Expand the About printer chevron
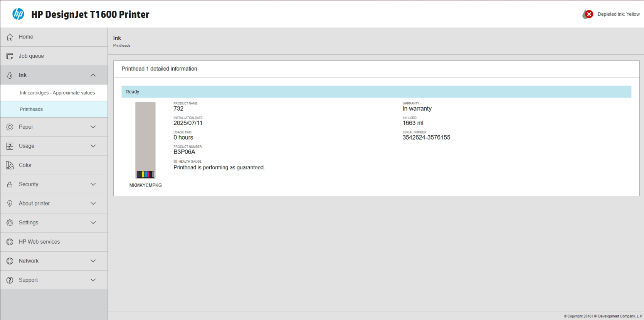Screen dimensions: 644x320 [x=93, y=204]
